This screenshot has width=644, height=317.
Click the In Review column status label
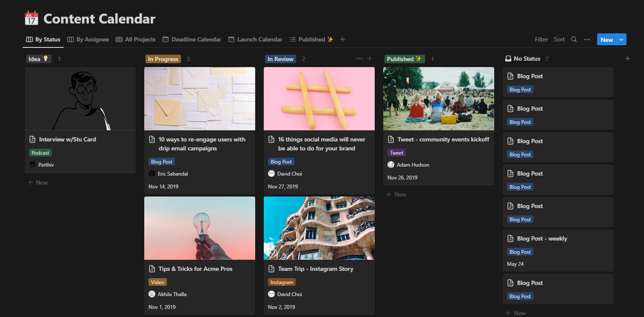(281, 59)
